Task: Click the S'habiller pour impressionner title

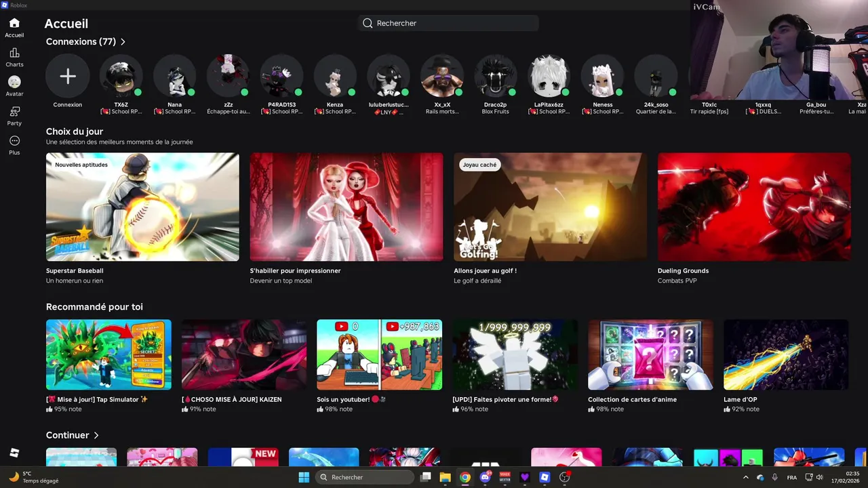Action: [296, 270]
